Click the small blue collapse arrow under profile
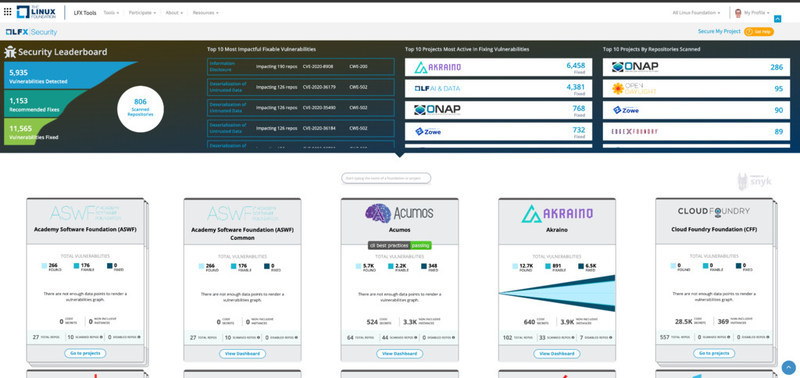Viewport: 800px width, 378px height. click(x=778, y=19)
